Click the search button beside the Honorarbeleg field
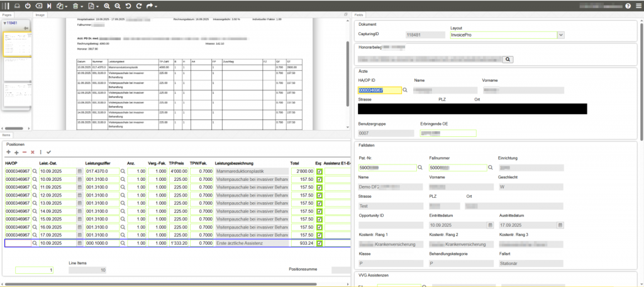 point(509,59)
